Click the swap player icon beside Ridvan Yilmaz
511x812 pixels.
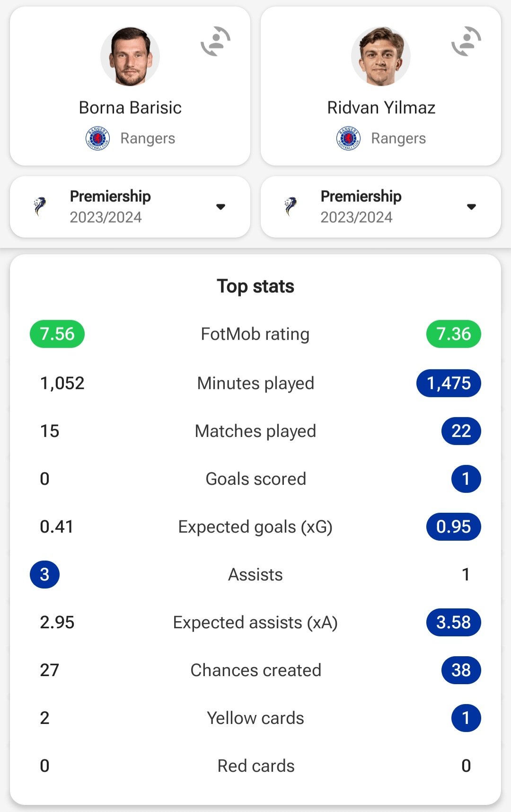pyautogui.click(x=467, y=41)
